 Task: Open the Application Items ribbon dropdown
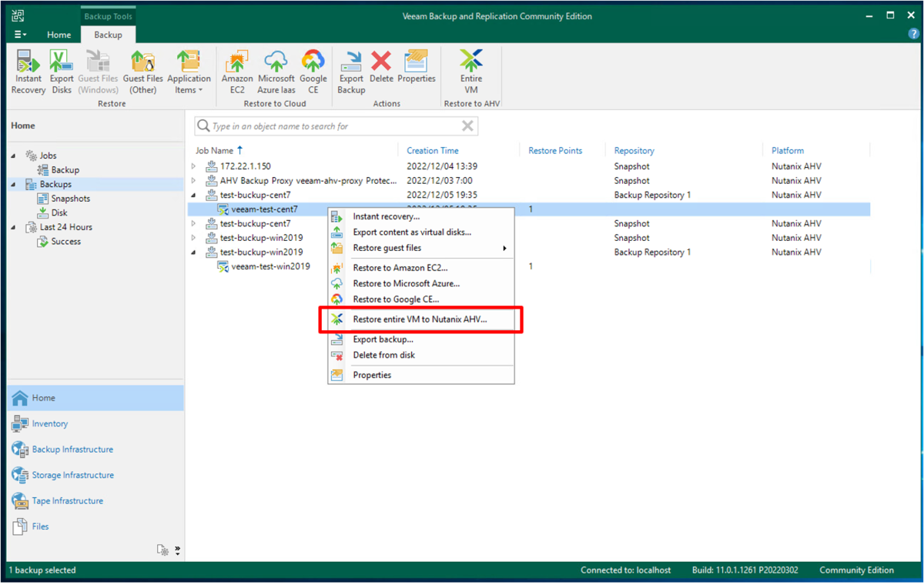point(189,72)
